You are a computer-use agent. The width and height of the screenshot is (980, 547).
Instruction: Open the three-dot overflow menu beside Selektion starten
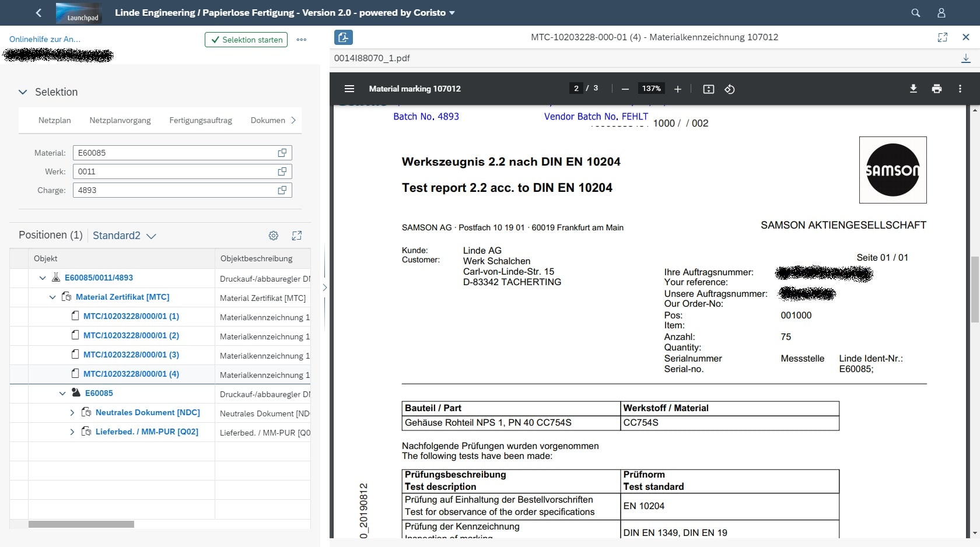pyautogui.click(x=302, y=40)
